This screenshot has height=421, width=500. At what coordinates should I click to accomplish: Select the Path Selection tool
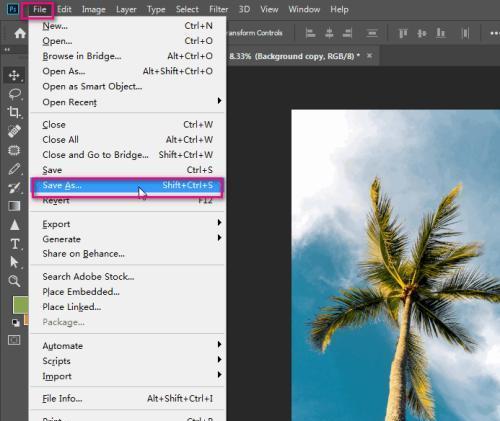(x=14, y=262)
